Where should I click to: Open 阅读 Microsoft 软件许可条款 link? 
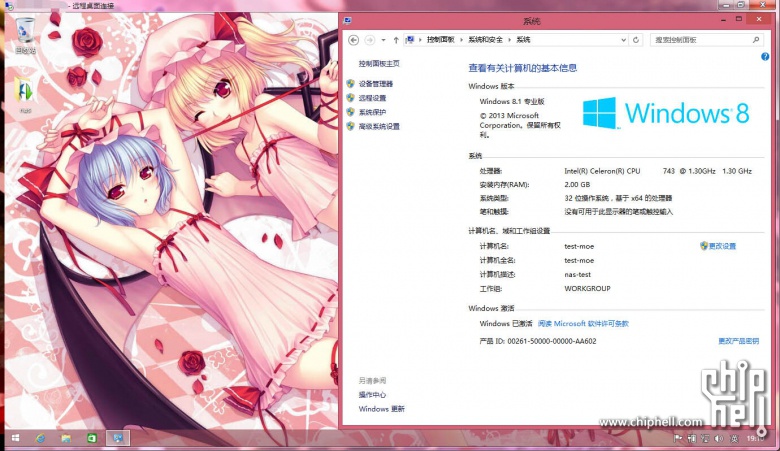coord(583,324)
